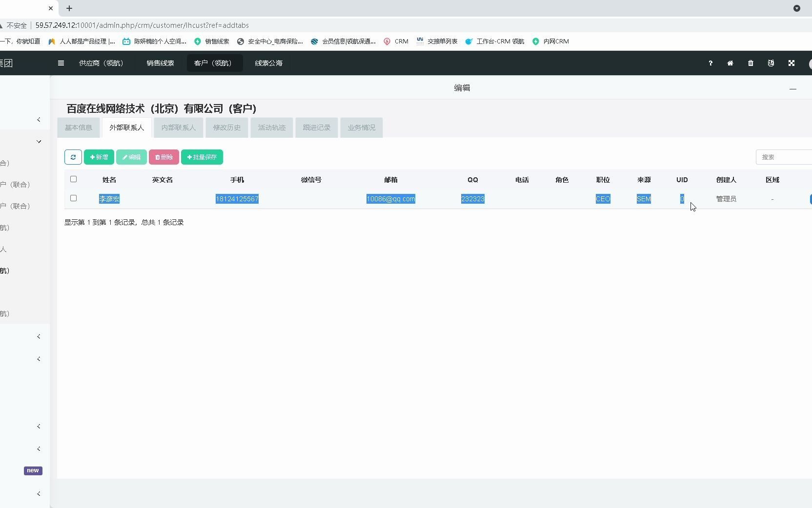Open the 修改历史 tab

pyautogui.click(x=227, y=127)
